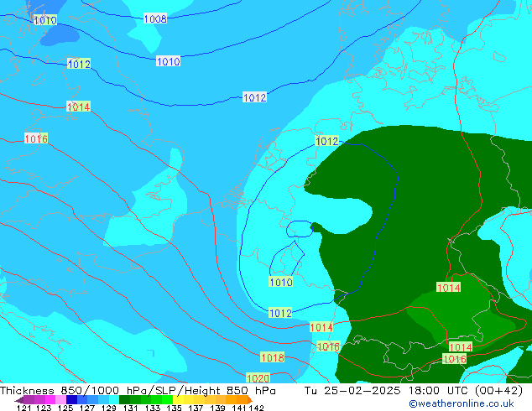Select the 1010 label directly above a 1012 label
The image size is (532, 411).
pyautogui.click(x=280, y=282)
